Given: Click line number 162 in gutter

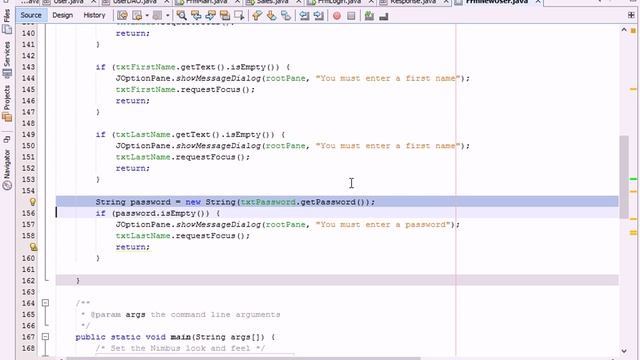Looking at the screenshot, I should (x=29, y=280).
